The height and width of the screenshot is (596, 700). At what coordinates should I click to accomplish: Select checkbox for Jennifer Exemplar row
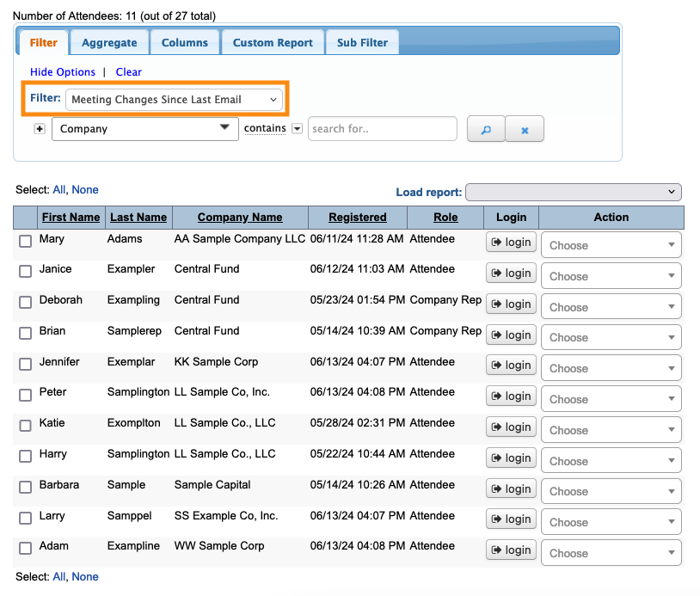coord(26,365)
